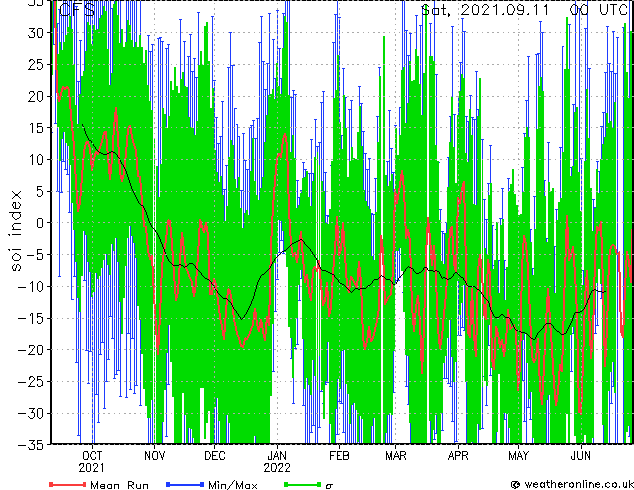Viewport: 634px width, 490px height.
Task: Click the y-axis value -10
Action: coord(32,287)
